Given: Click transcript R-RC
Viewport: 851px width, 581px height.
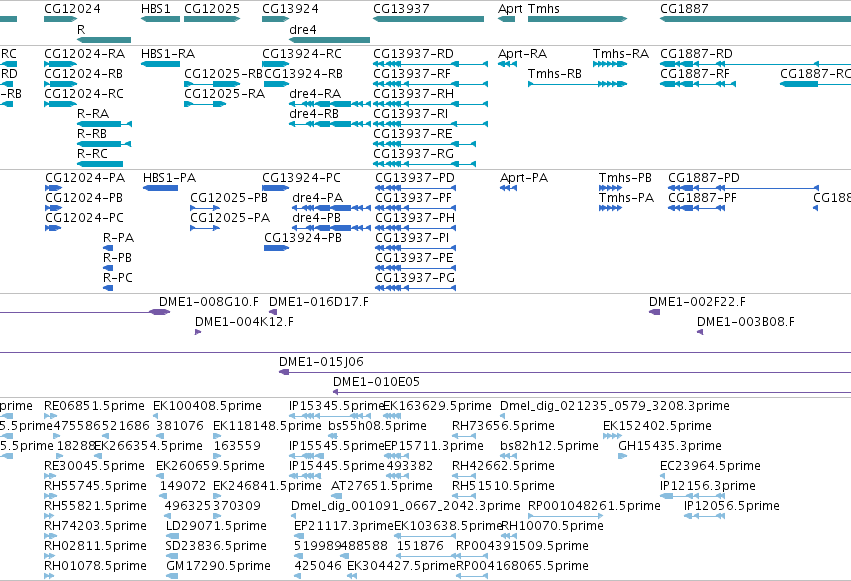Looking at the screenshot, I should coord(92,155).
